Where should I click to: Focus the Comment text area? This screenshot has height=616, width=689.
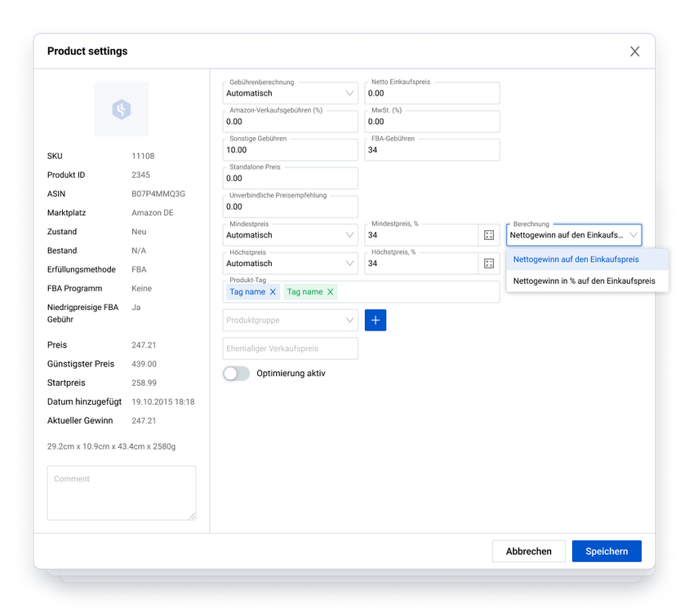(x=122, y=493)
